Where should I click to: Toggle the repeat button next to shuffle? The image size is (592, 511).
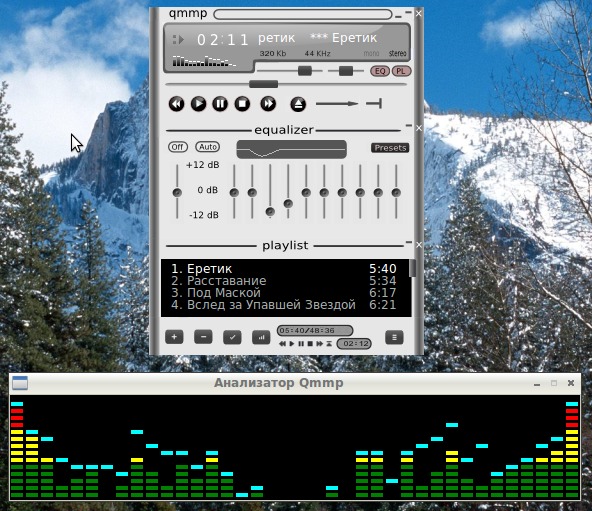(374, 103)
